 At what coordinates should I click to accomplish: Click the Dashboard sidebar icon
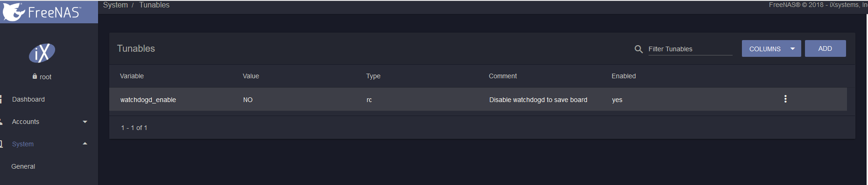1,99
